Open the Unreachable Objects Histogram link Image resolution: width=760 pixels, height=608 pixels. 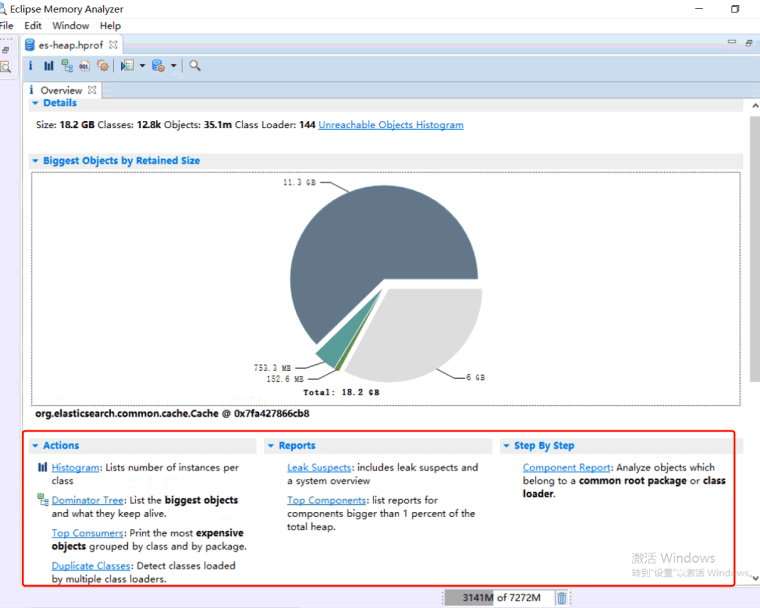(x=391, y=125)
